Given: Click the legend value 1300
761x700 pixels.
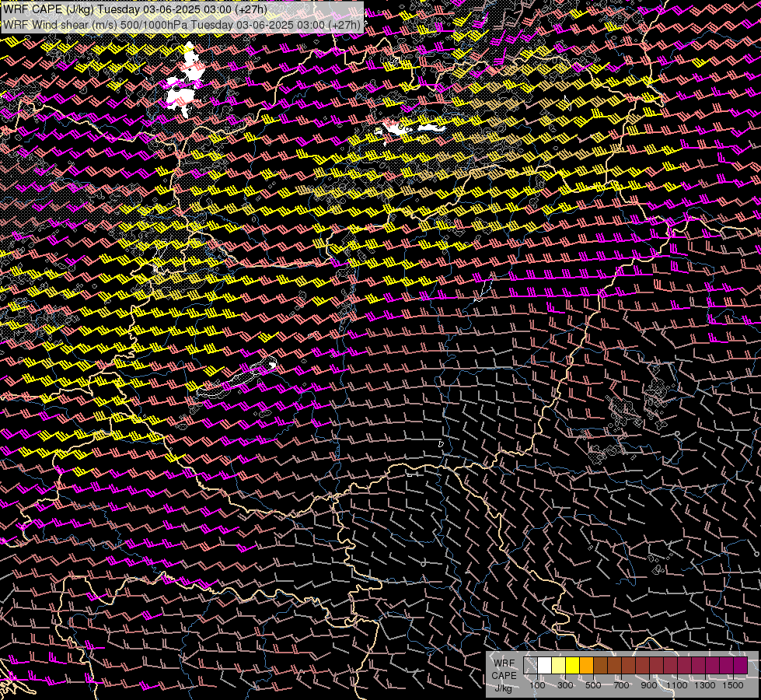Looking at the screenshot, I should pos(705,685).
